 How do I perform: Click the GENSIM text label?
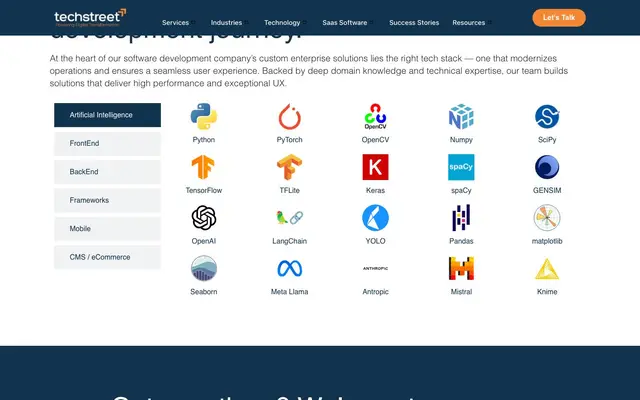[547, 190]
